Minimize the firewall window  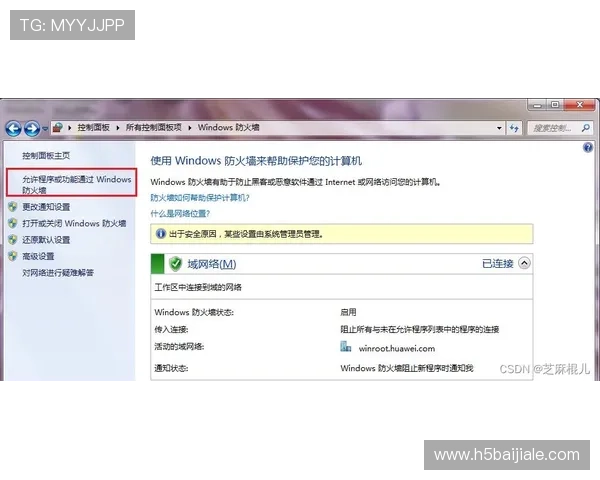pos(537,105)
